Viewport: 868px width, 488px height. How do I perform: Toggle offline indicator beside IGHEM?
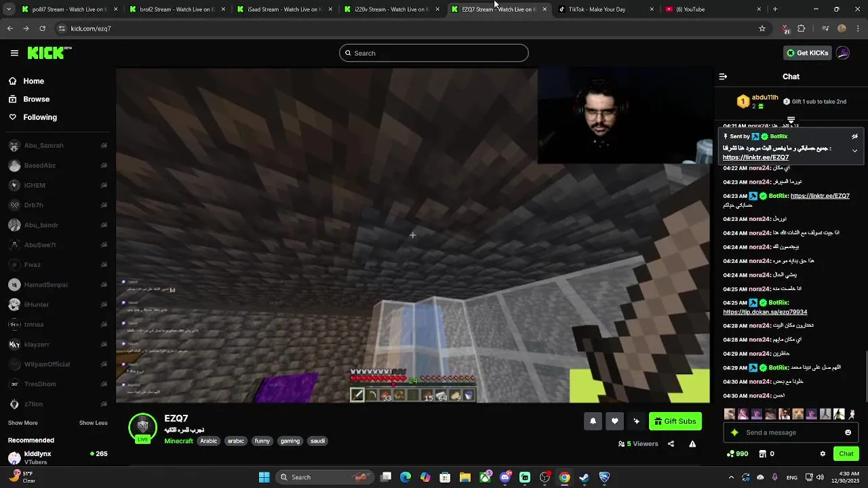click(x=104, y=185)
